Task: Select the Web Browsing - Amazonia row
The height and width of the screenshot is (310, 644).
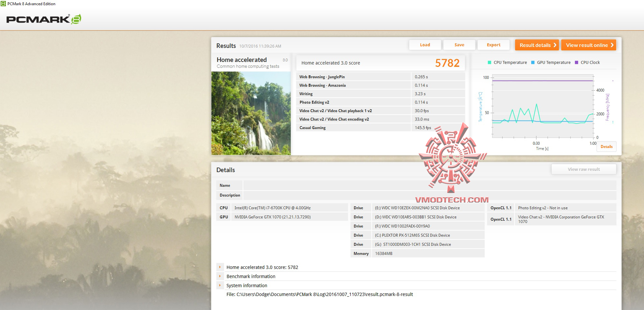Action: point(380,85)
